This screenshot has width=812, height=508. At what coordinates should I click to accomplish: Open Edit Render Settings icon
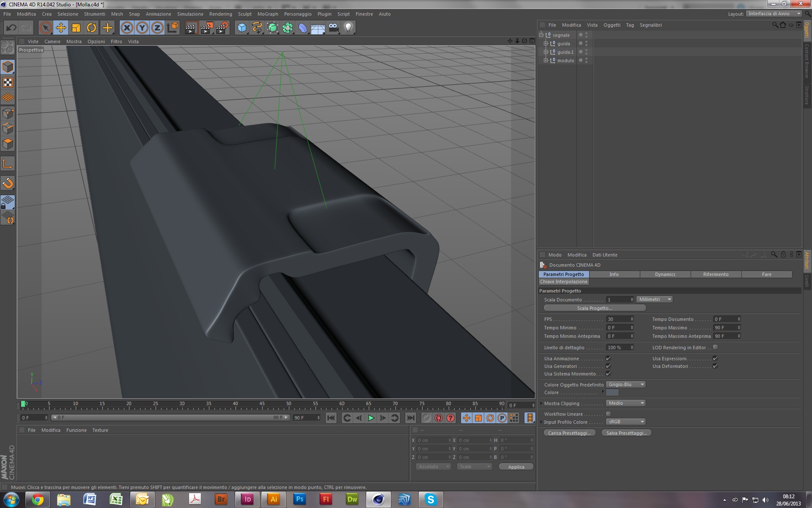[x=222, y=28]
